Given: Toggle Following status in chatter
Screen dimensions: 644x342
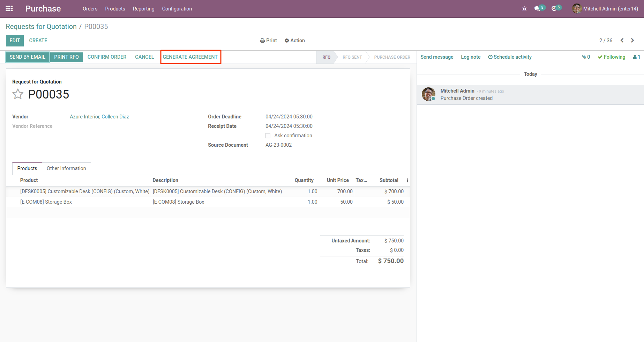Looking at the screenshot, I should pos(612,57).
